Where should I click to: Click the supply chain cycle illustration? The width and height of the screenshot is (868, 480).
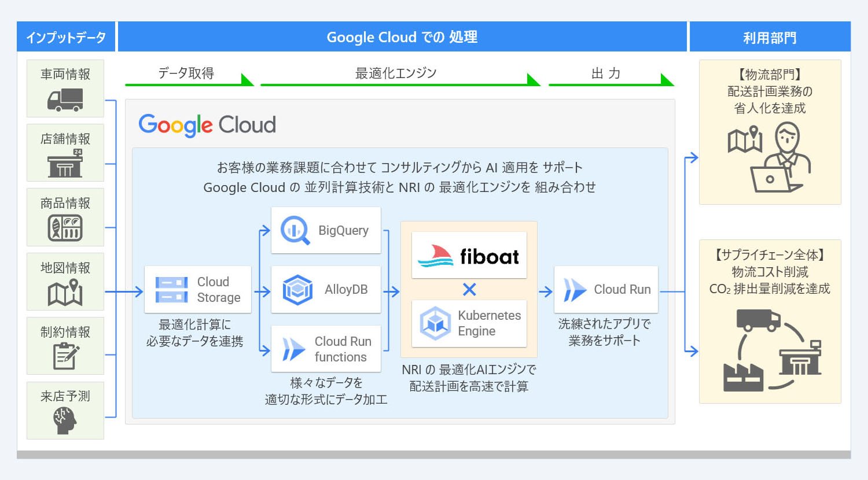(x=772, y=349)
